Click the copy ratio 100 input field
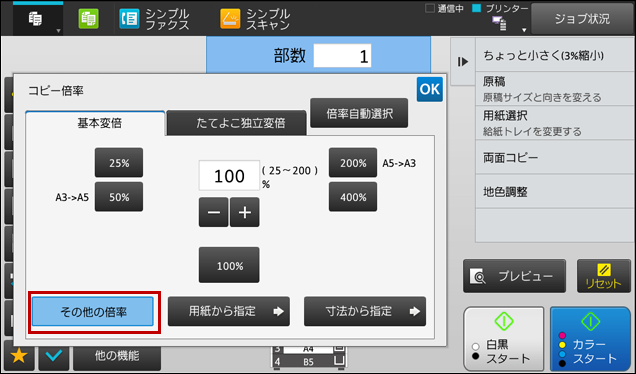Screen dimensions: 636x374 [229, 176]
